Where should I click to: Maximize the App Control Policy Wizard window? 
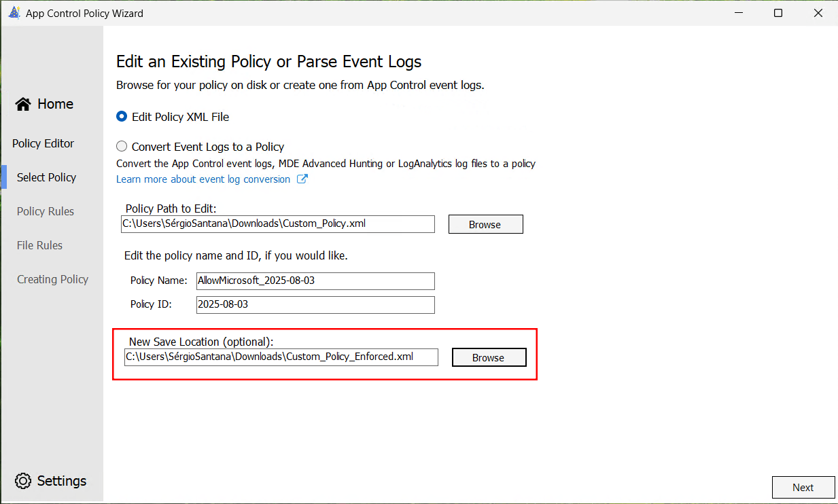(x=778, y=13)
